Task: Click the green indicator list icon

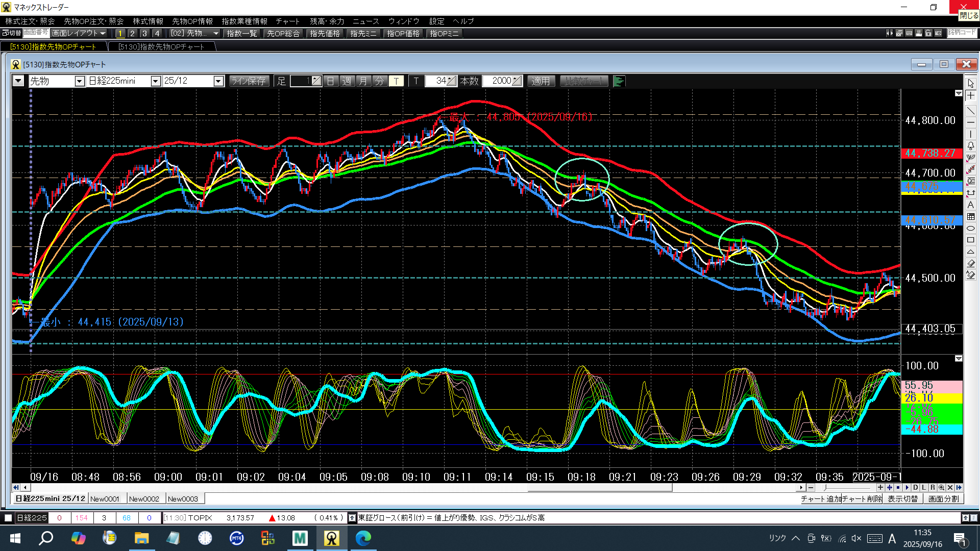Action: pos(618,81)
